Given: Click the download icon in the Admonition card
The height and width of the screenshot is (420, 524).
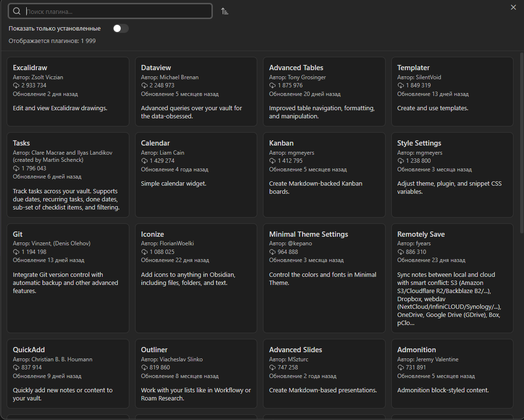Looking at the screenshot, I should [x=401, y=367].
